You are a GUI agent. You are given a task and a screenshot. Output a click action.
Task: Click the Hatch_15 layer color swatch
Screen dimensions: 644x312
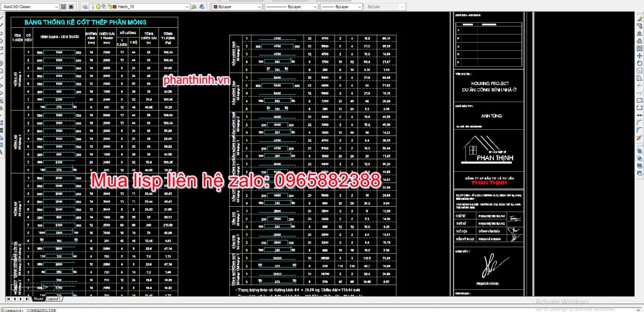[x=114, y=7]
